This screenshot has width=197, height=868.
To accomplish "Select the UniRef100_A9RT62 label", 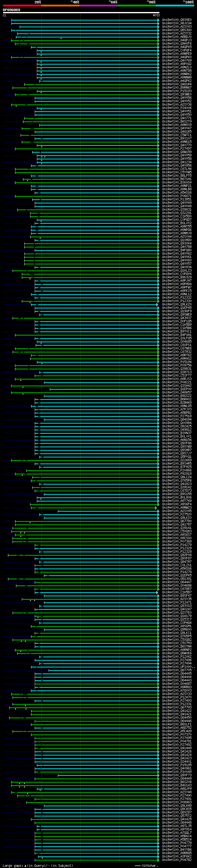I will (x=176, y=355).
